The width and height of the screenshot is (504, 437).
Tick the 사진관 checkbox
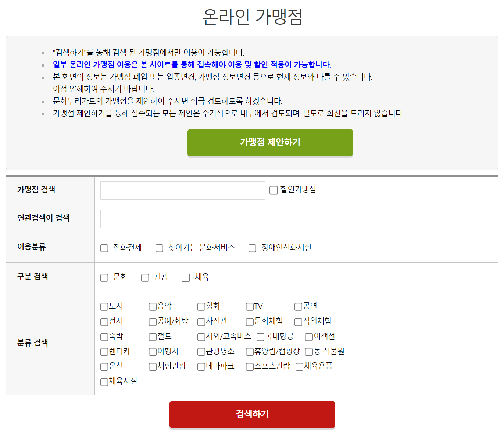201,322
